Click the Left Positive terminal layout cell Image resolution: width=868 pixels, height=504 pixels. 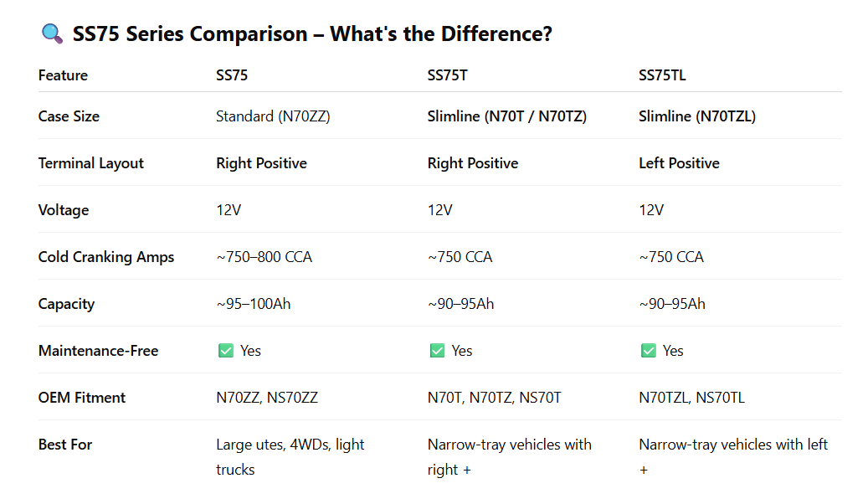679,163
